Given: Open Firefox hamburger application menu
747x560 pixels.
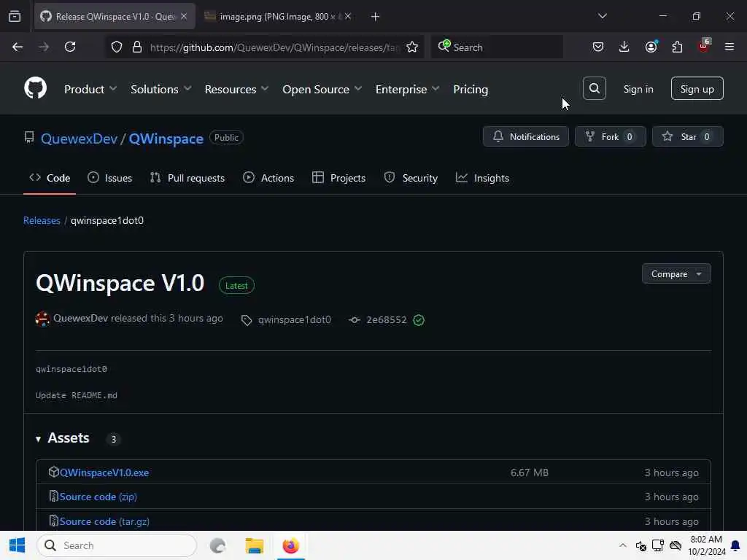Looking at the screenshot, I should tap(729, 47).
